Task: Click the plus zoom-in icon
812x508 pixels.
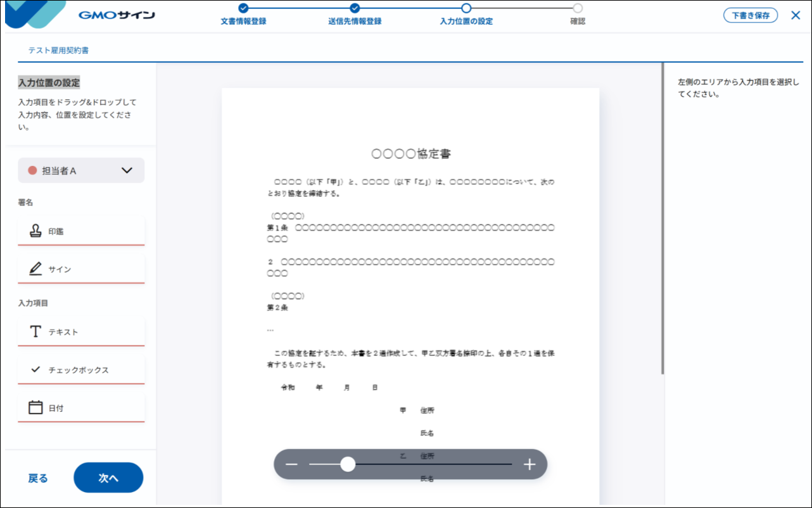Action: (x=530, y=464)
